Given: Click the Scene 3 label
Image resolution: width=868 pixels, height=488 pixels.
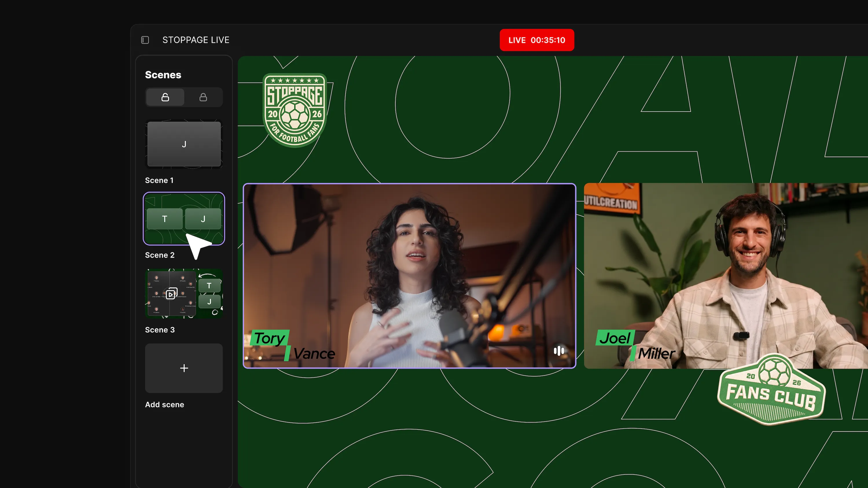Looking at the screenshot, I should (x=160, y=330).
